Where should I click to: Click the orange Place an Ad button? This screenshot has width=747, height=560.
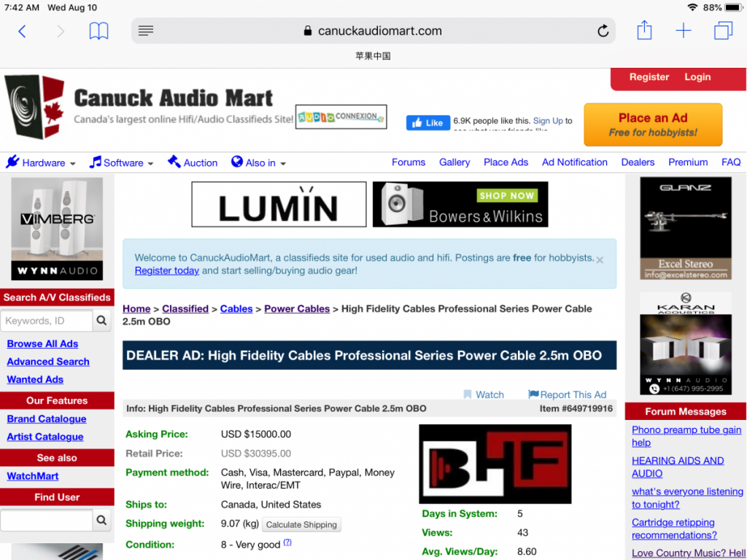coord(653,125)
